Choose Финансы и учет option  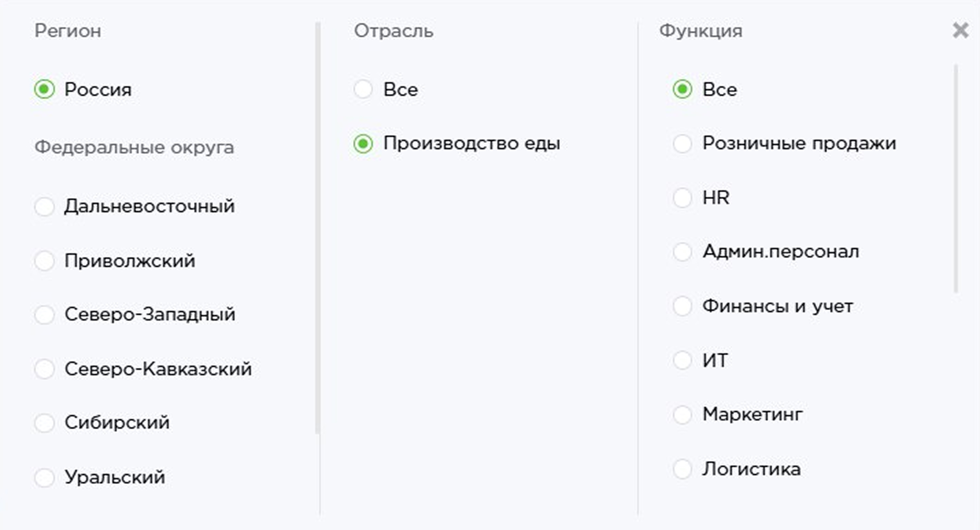682,306
